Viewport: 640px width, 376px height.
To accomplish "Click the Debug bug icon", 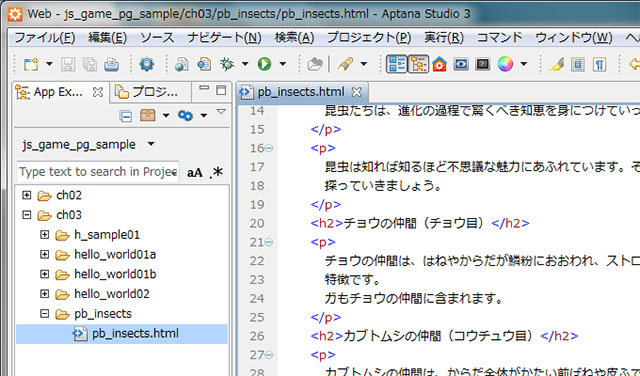I will click(227, 64).
